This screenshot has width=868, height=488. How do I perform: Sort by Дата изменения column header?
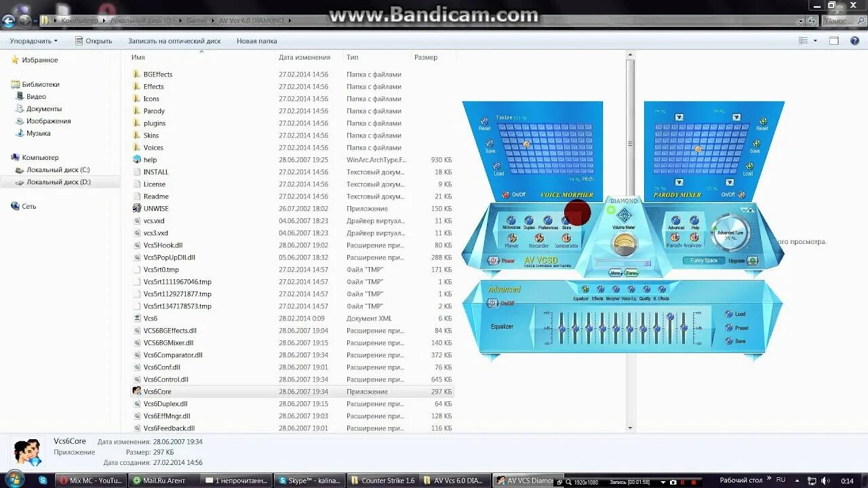tap(304, 57)
